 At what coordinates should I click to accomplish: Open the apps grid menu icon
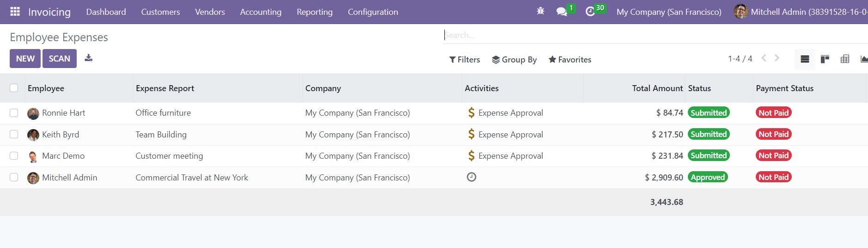(x=15, y=12)
